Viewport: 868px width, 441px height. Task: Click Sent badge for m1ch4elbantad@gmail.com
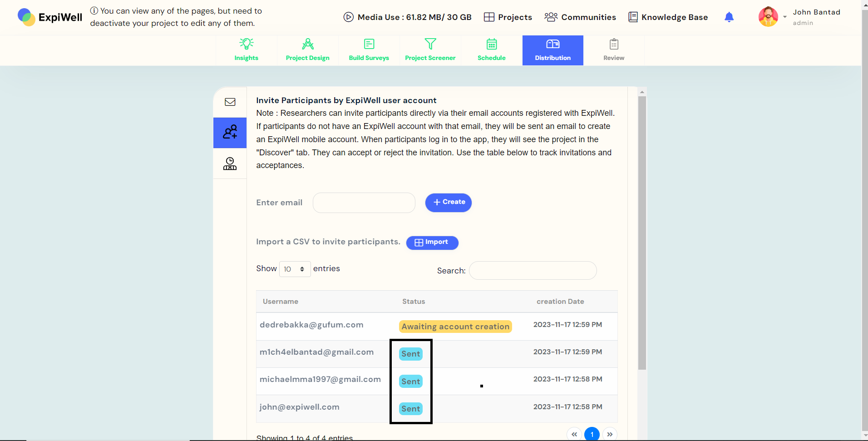[x=411, y=354]
